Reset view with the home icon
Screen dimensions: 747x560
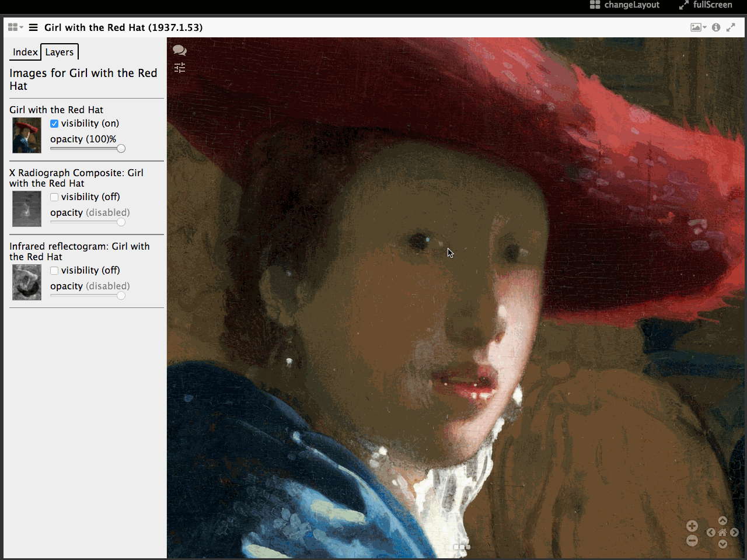tap(722, 533)
